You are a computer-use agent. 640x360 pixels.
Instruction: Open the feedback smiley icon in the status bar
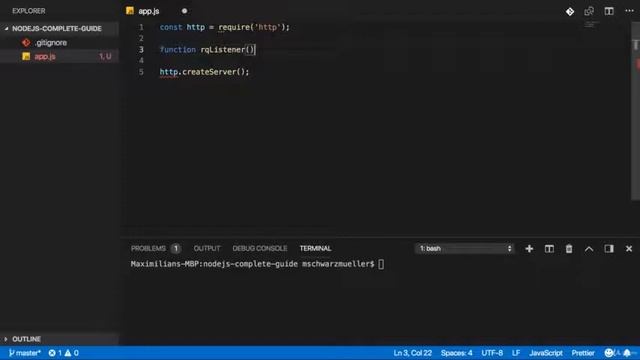[609, 353]
